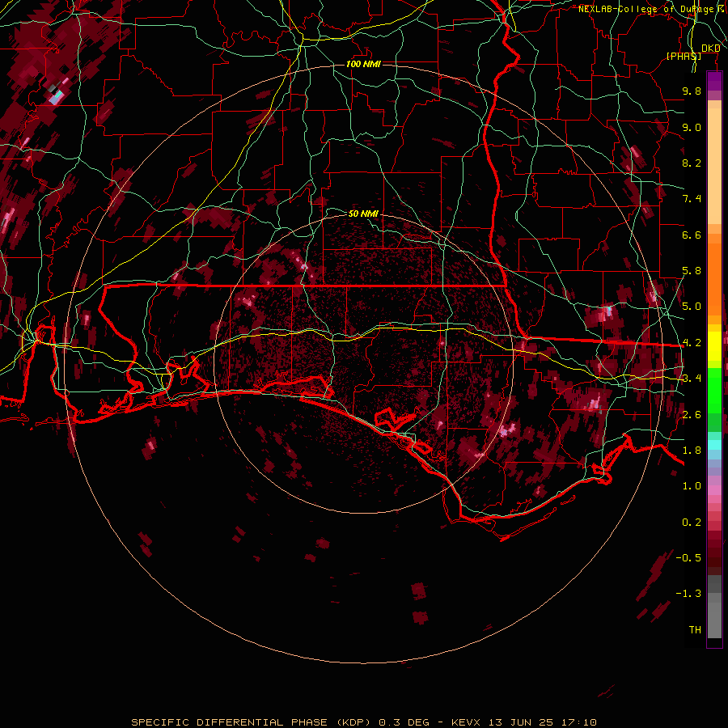Image resolution: width=728 pixels, height=728 pixels.
Task: Click the 1.0 scale label
Action: [692, 486]
